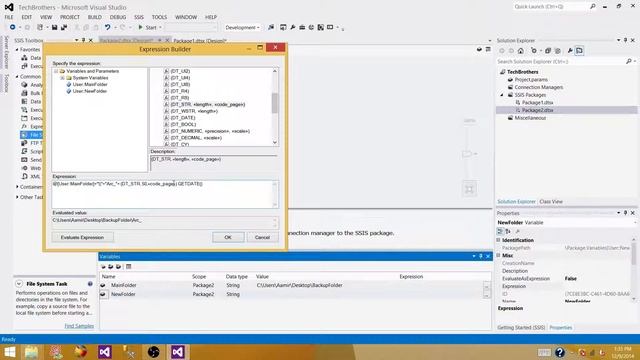
Task: Click the File System Task help icon
Action: pos(90,284)
